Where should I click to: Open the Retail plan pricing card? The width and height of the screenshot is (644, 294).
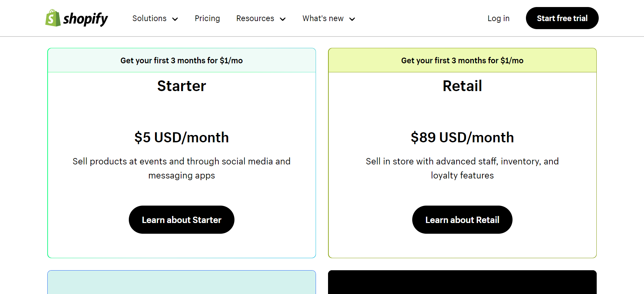[462, 153]
